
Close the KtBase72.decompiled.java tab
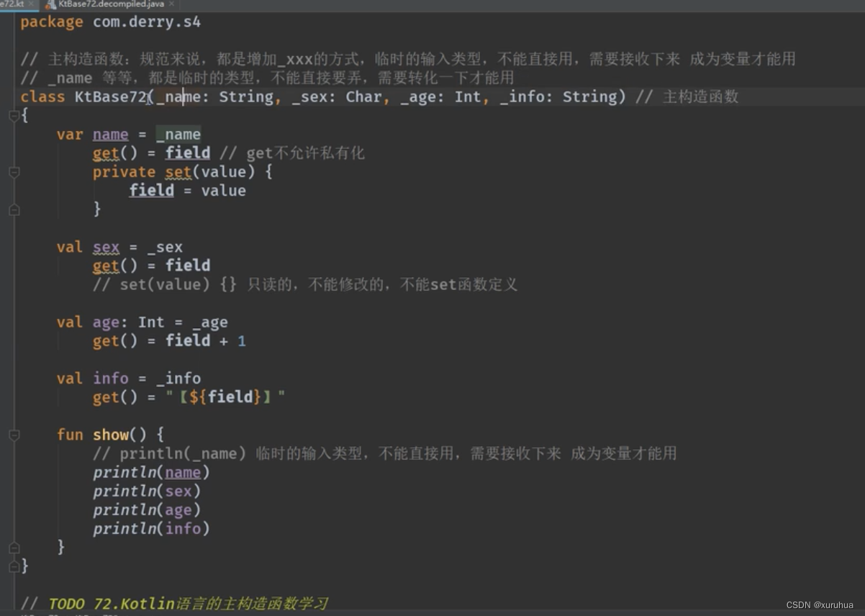(x=171, y=4)
